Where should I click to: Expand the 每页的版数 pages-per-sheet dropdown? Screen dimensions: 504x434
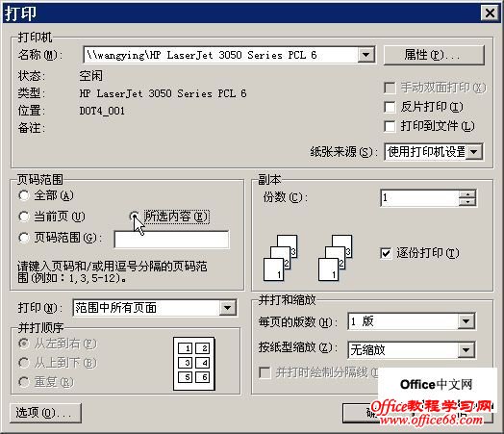pos(466,321)
